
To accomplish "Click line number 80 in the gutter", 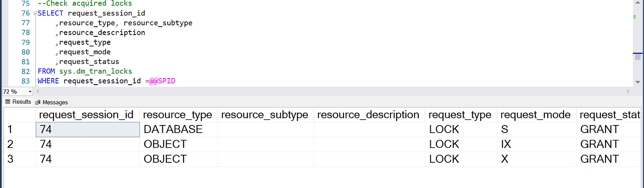I will click(x=25, y=52).
